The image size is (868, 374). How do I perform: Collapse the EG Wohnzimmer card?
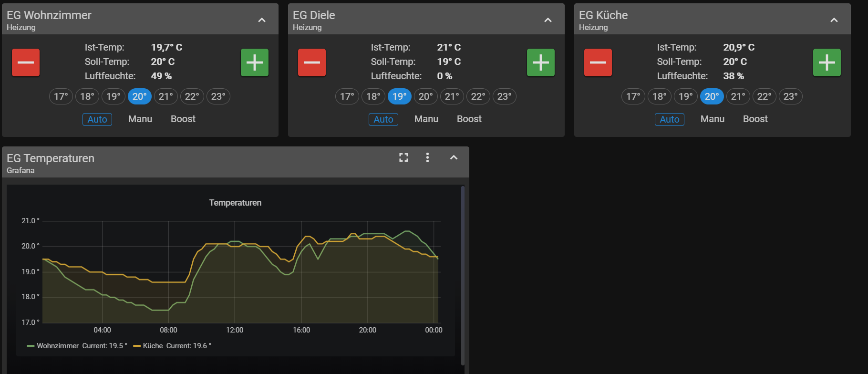[x=262, y=20]
